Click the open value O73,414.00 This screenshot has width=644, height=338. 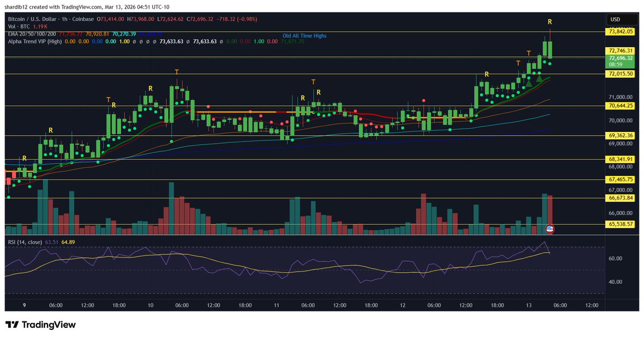click(110, 19)
